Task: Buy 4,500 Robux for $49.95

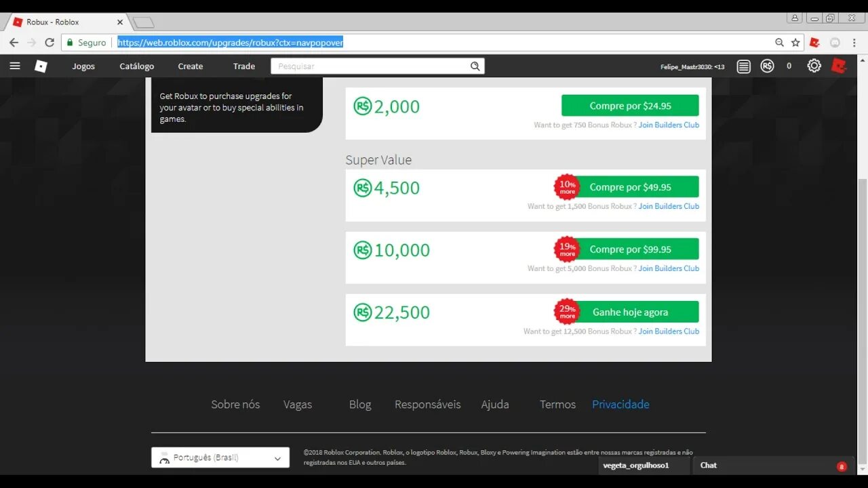Action: point(630,187)
